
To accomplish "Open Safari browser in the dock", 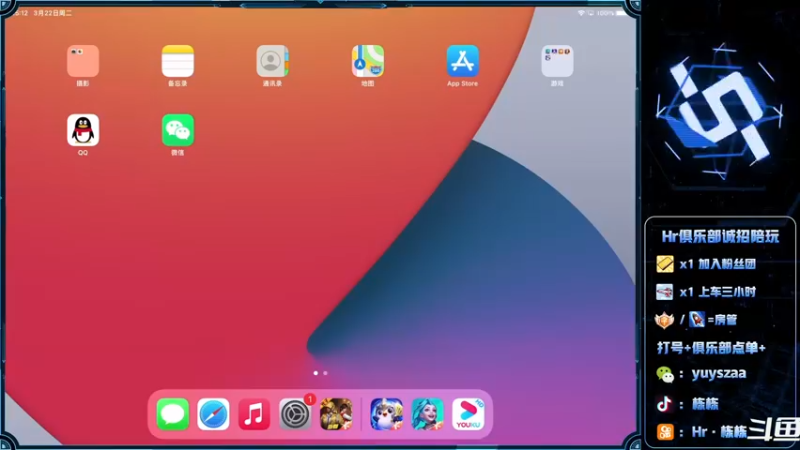I will (x=213, y=414).
